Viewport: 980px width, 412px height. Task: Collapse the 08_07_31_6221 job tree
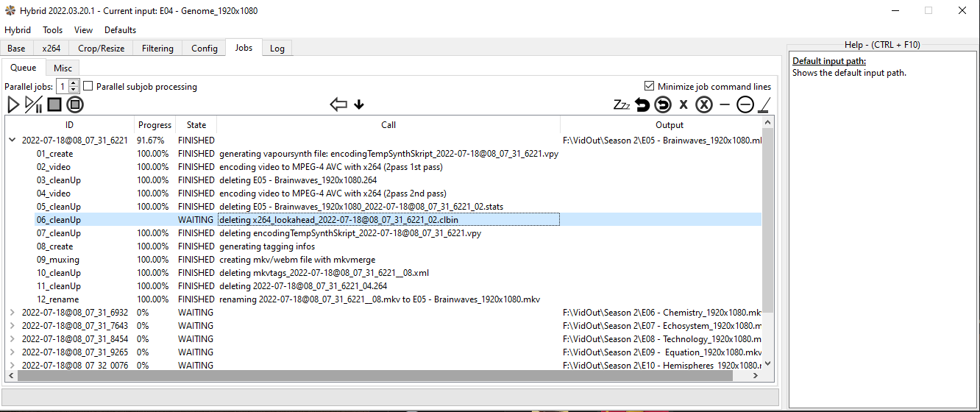point(12,140)
